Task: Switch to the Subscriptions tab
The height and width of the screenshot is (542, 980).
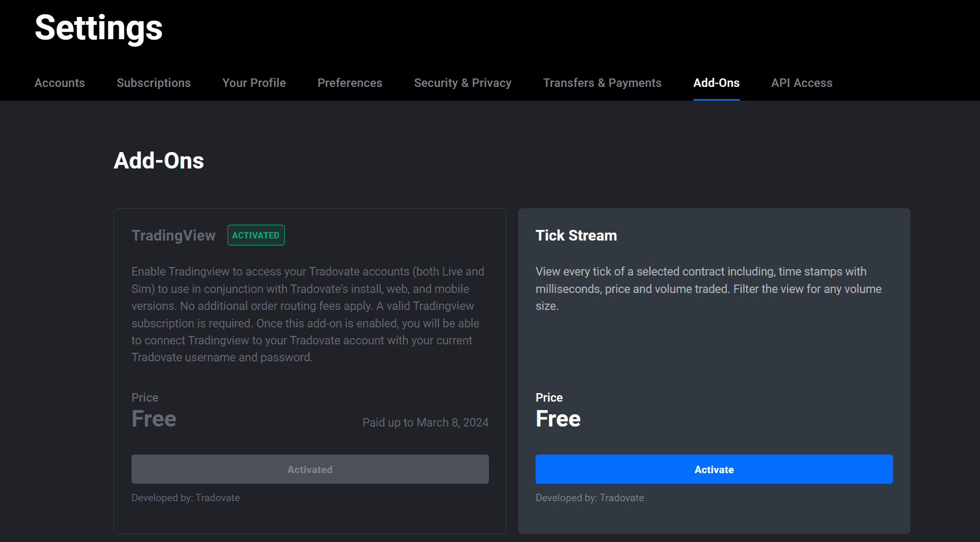Action: pos(153,83)
